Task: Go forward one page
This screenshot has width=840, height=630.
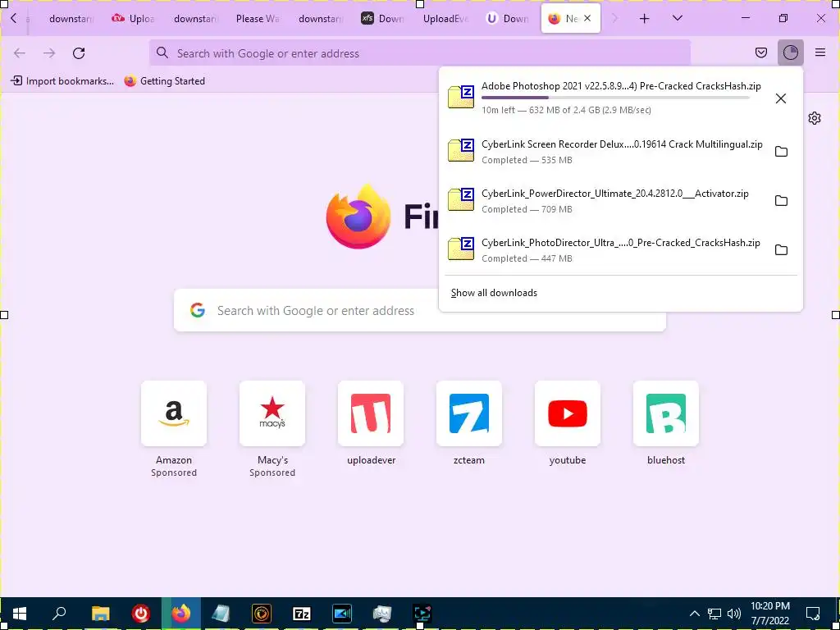Action: [x=49, y=53]
